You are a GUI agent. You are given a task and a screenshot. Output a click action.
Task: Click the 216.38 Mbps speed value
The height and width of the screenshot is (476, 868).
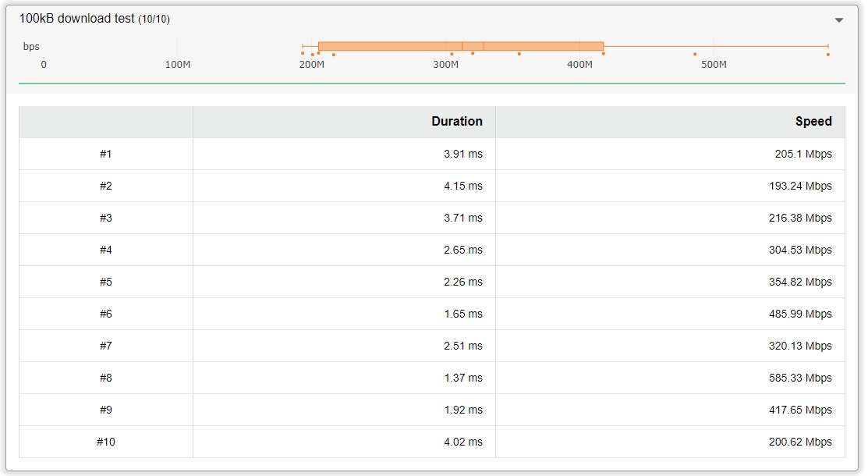coord(799,218)
